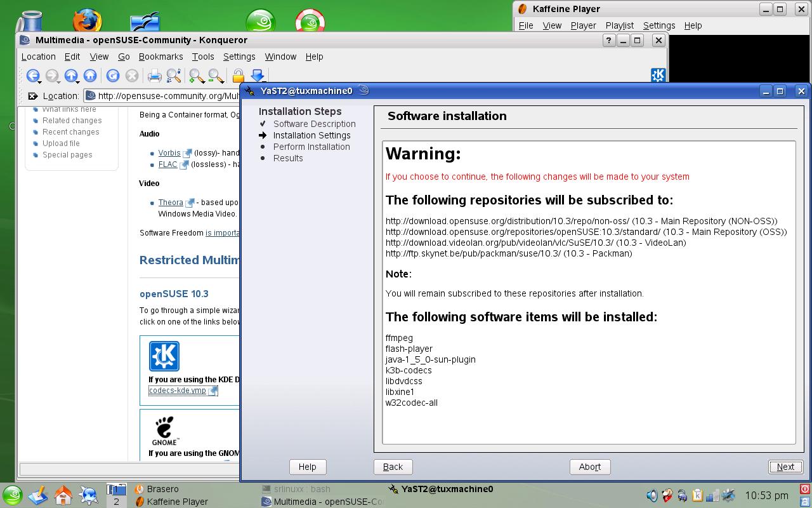Open the volume control in system tray

[x=652, y=495]
